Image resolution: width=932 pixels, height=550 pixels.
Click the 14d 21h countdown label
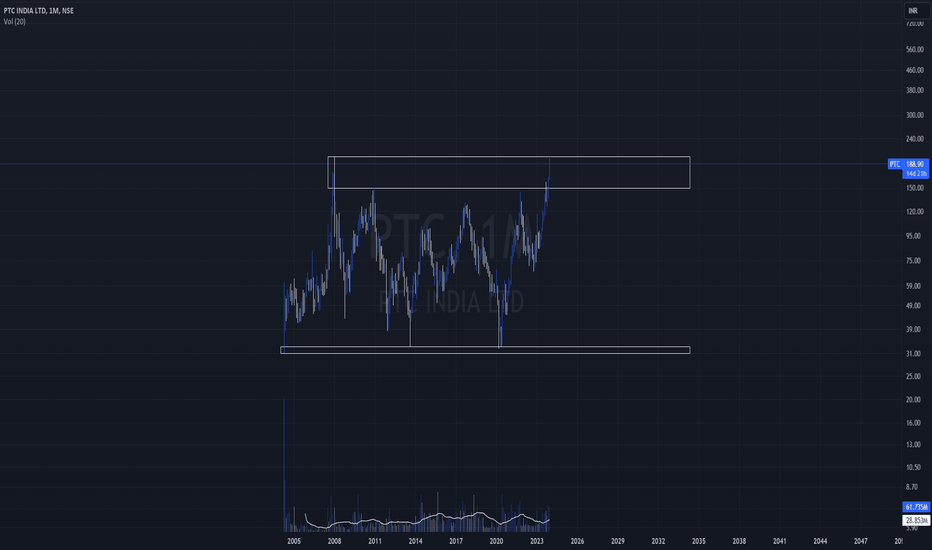(x=915, y=174)
